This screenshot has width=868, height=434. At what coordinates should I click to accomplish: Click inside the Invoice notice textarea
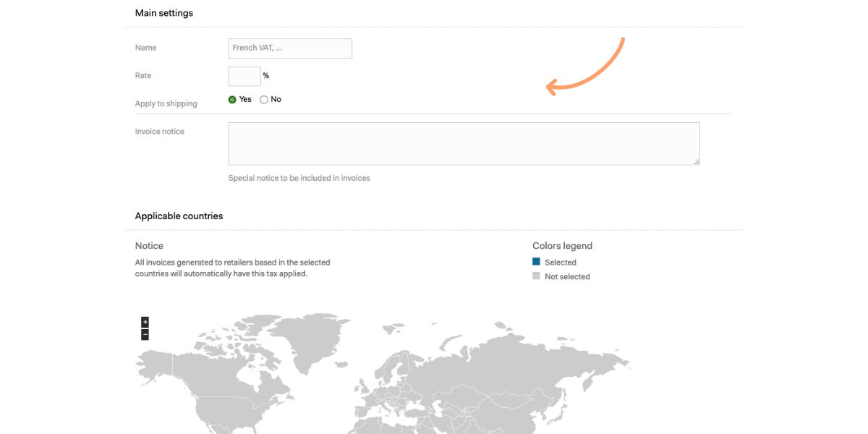point(464,144)
